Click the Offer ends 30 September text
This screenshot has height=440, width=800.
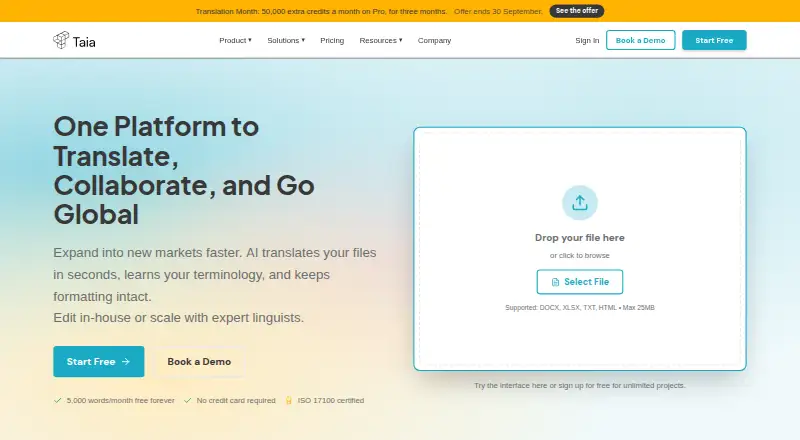tap(498, 11)
